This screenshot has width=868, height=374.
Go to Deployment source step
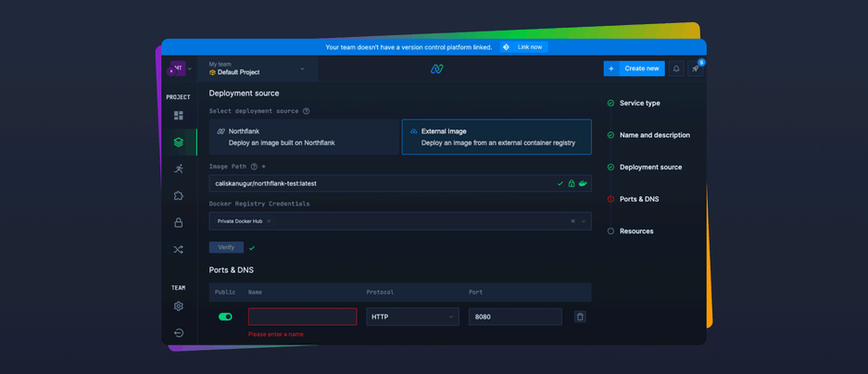pyautogui.click(x=650, y=167)
